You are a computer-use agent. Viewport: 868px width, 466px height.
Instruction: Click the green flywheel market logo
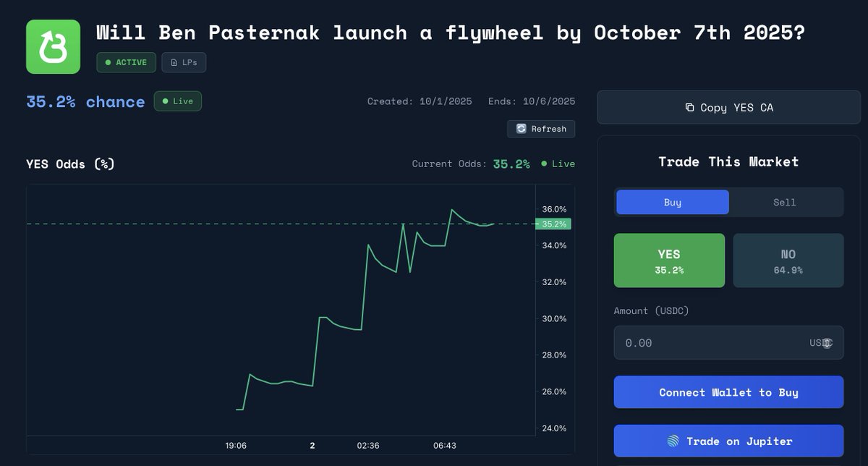53,47
